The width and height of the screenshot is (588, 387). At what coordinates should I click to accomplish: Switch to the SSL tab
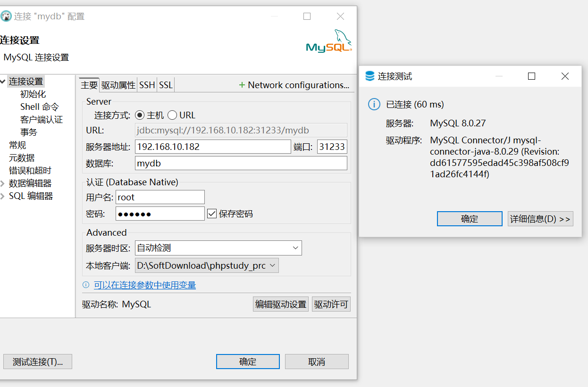(166, 85)
